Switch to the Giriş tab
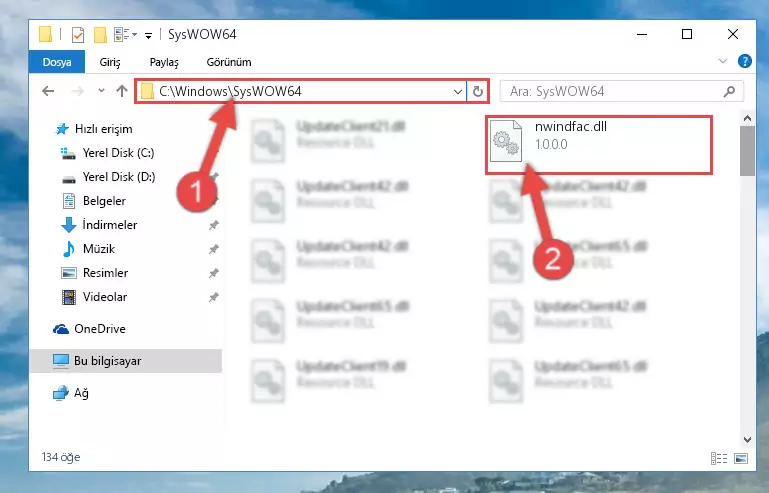769x493 pixels. point(110,62)
